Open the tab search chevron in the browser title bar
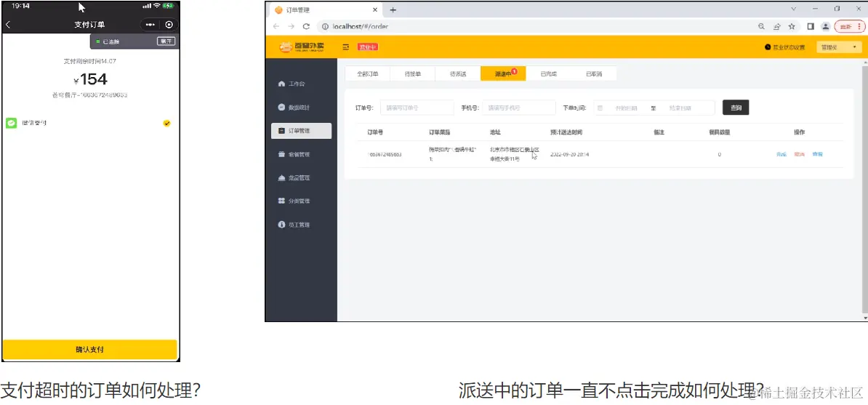The width and height of the screenshot is (868, 405). click(793, 9)
